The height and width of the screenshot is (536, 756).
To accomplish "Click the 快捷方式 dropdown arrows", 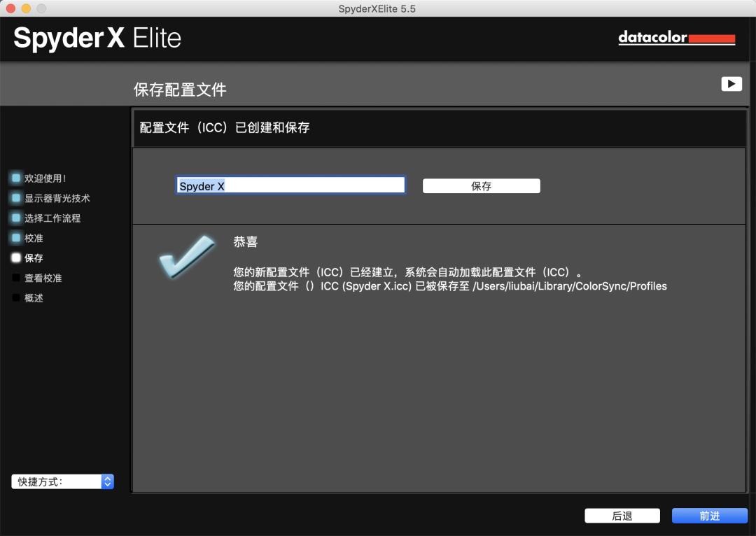I will [x=108, y=481].
